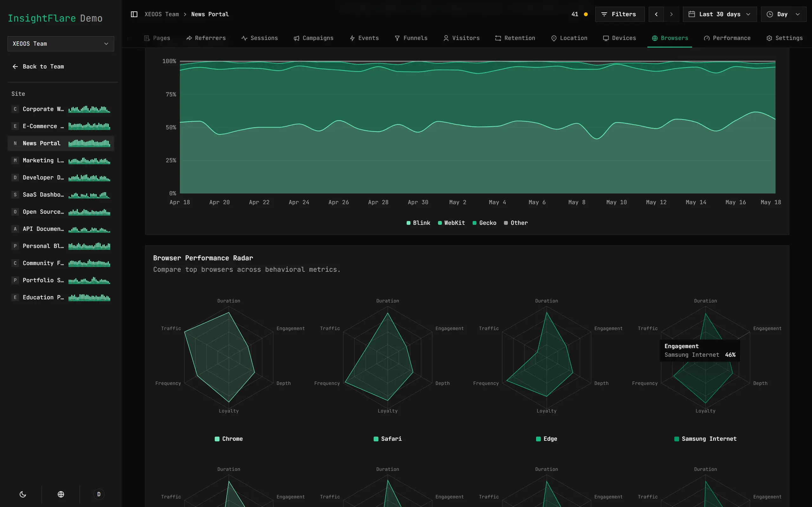
Task: Click the orange live visitors dot
Action: point(586,14)
